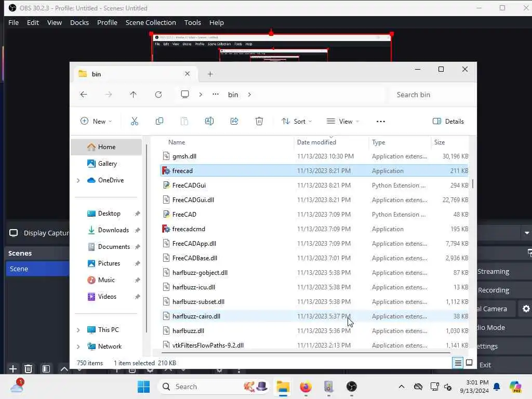
Task: Open the New item dropdown
Action: tap(96, 121)
